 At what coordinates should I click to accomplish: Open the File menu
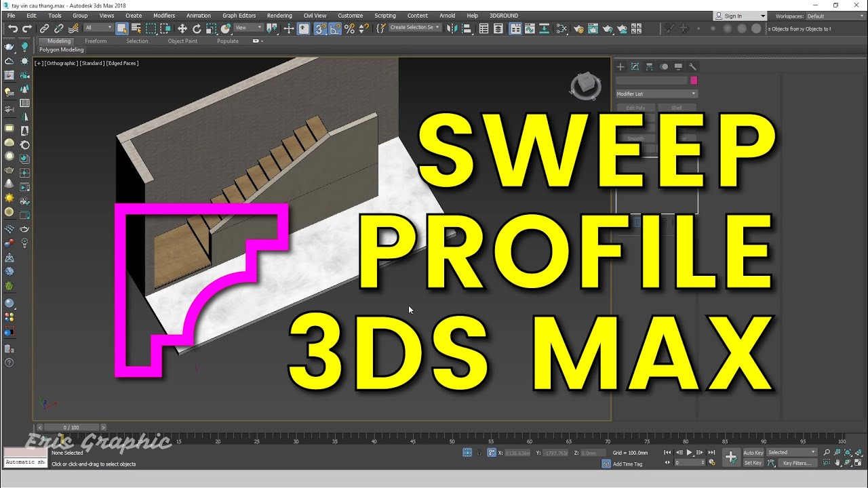(11, 16)
